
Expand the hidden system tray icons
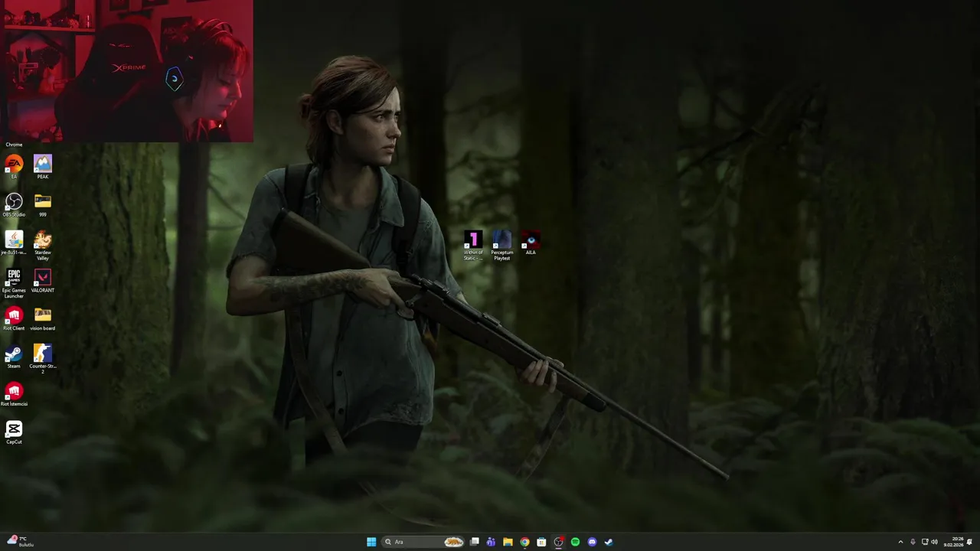coord(900,542)
